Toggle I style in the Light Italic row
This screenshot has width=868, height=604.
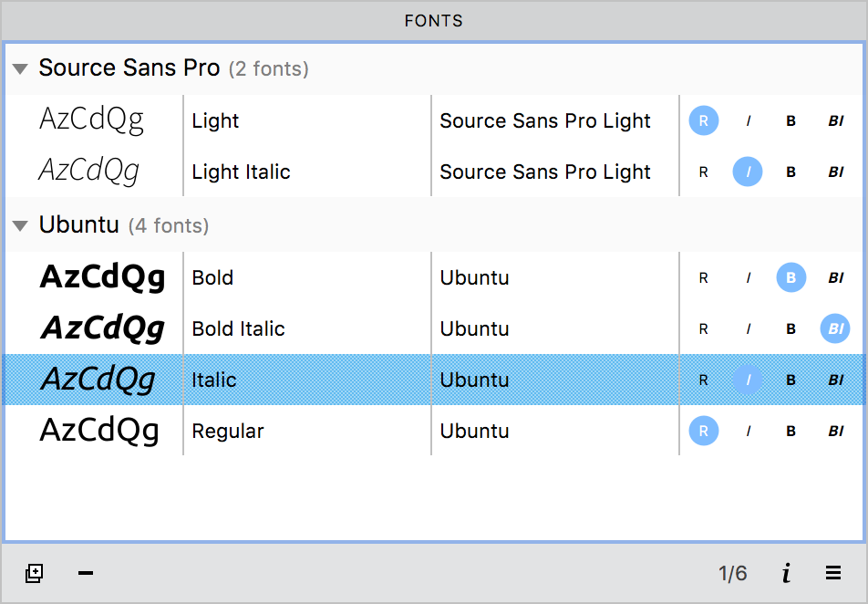click(x=748, y=172)
